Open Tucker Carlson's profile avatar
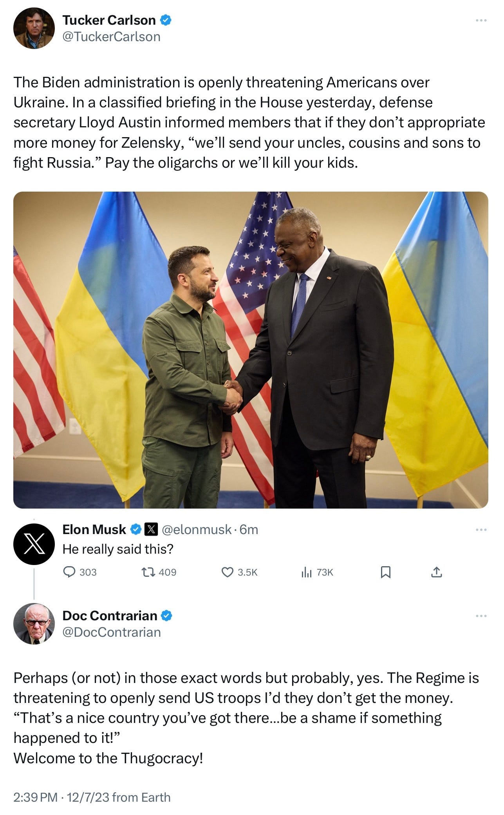 point(34,28)
